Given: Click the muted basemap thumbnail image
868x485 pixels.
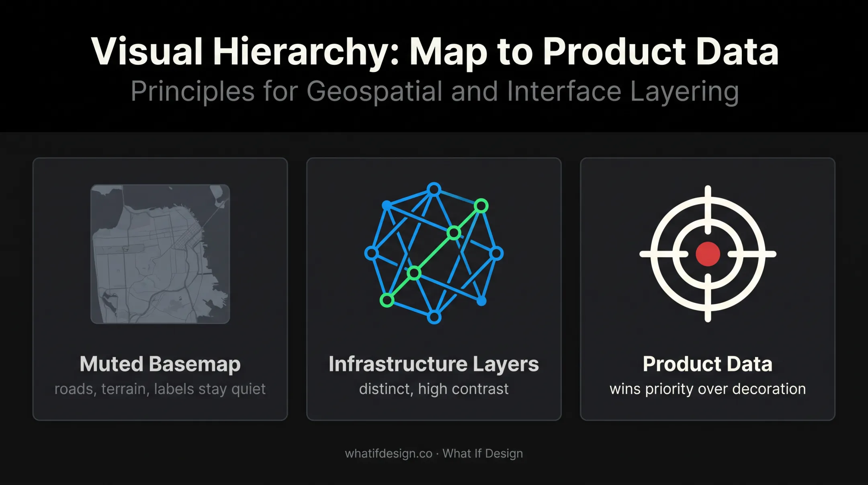Looking at the screenshot, I should [x=160, y=254].
